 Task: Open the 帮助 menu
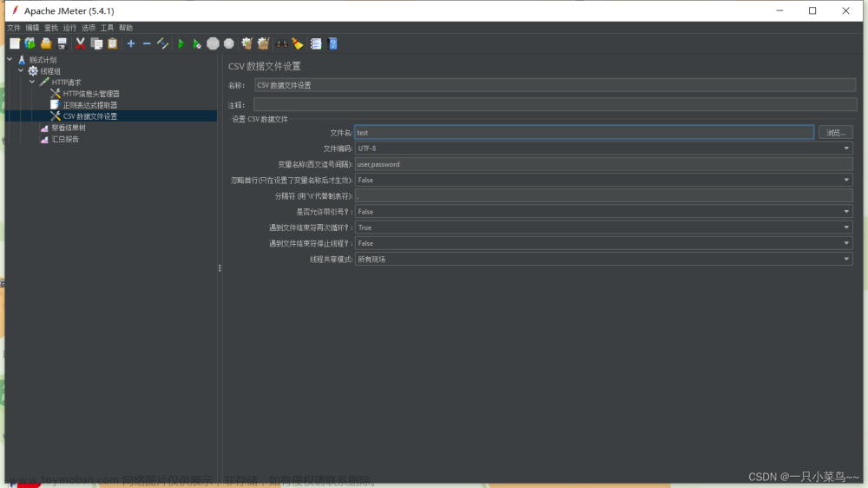coord(126,28)
